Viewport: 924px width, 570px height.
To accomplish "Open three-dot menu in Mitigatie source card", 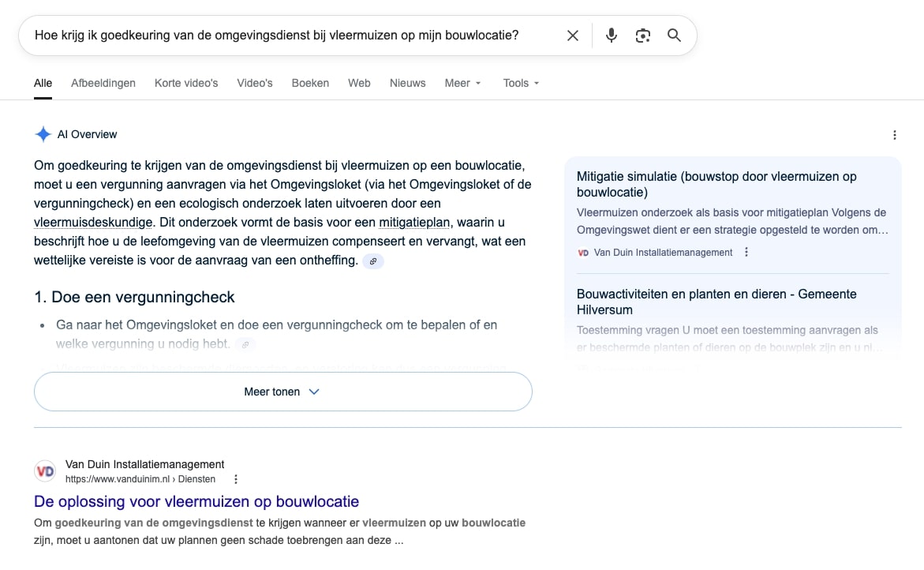I will point(746,253).
